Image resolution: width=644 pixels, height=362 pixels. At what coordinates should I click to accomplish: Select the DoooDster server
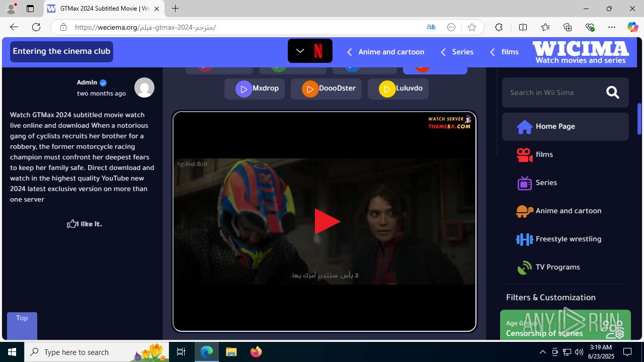[326, 89]
